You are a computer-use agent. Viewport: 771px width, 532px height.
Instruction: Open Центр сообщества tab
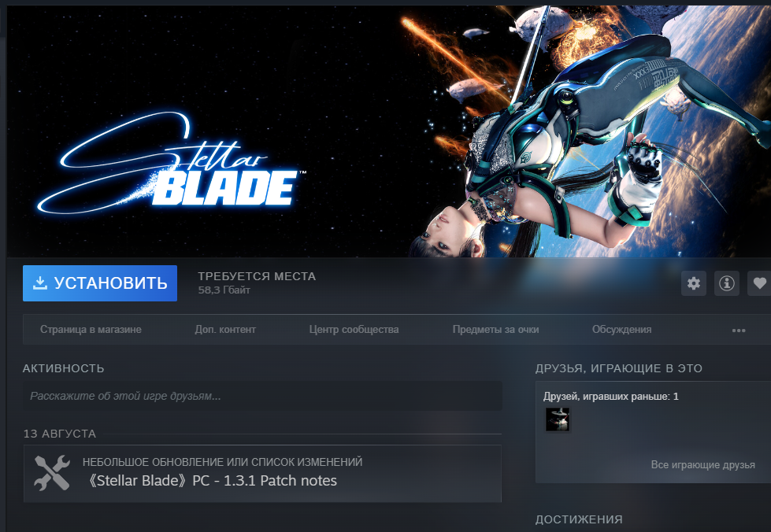[354, 330]
